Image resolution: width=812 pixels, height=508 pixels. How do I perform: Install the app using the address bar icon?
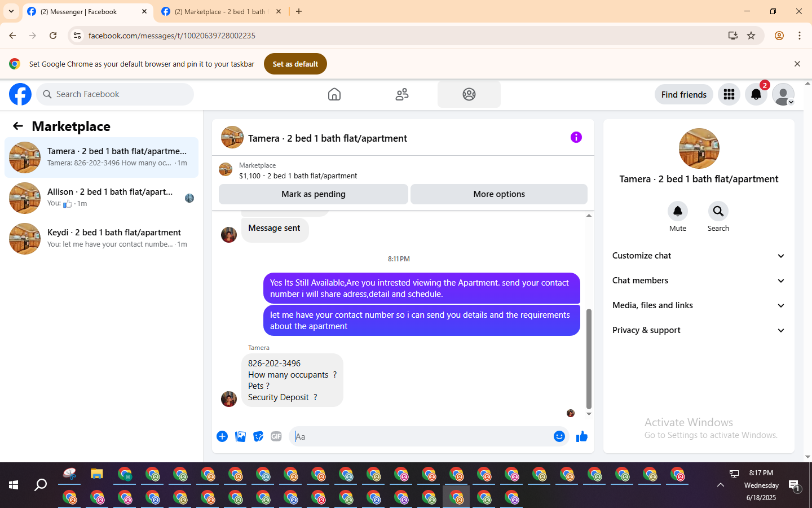(x=733, y=36)
